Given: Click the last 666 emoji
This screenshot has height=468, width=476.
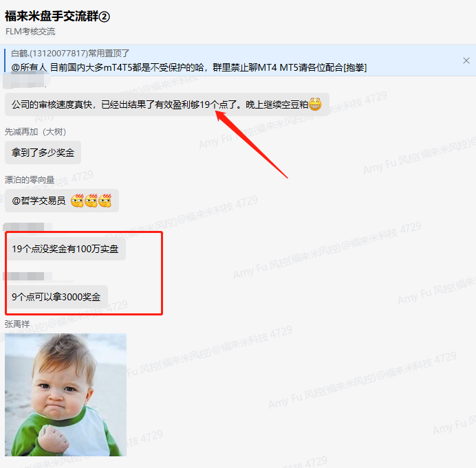Looking at the screenshot, I should pyautogui.click(x=105, y=201).
